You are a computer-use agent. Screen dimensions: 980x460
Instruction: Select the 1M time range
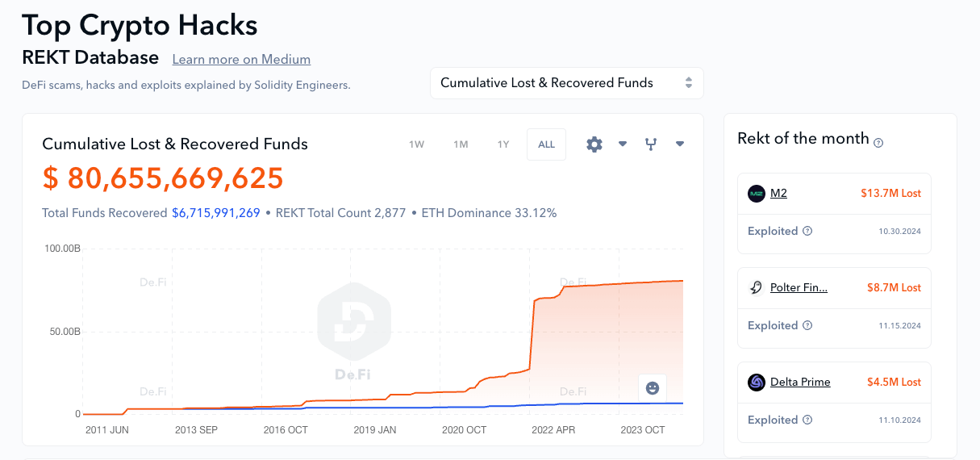click(x=461, y=144)
